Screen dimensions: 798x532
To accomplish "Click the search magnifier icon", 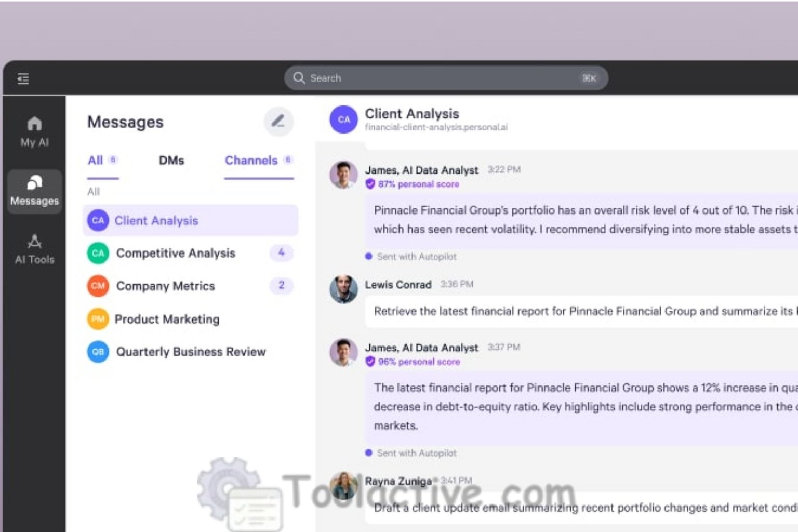I will pyautogui.click(x=299, y=78).
